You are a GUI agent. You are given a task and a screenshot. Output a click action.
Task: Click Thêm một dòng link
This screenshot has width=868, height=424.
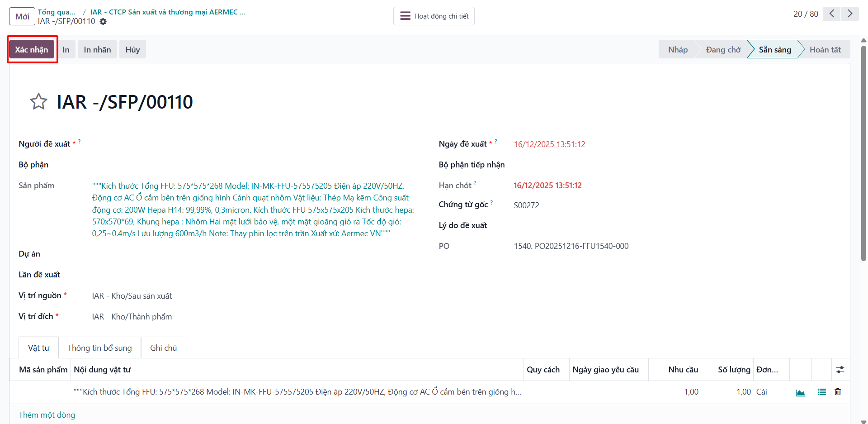[x=47, y=415]
